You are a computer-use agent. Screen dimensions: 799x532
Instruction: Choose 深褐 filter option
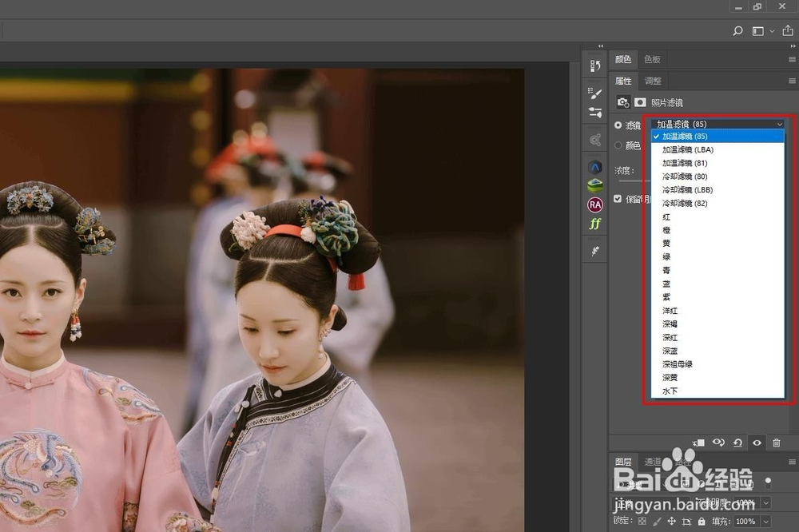(718, 324)
